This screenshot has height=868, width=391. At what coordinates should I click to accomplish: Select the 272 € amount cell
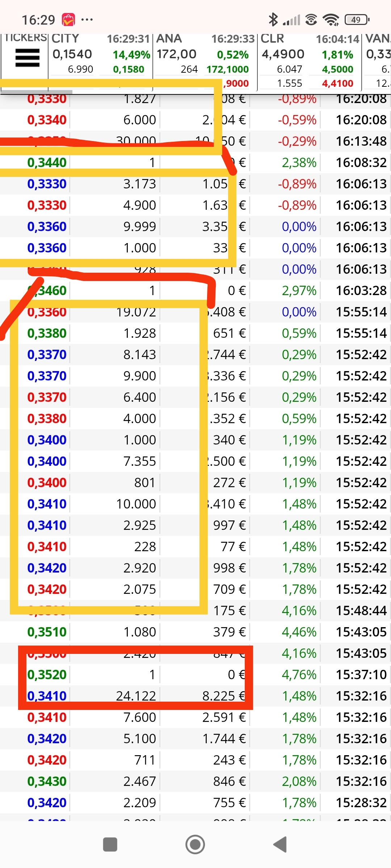[230, 483]
